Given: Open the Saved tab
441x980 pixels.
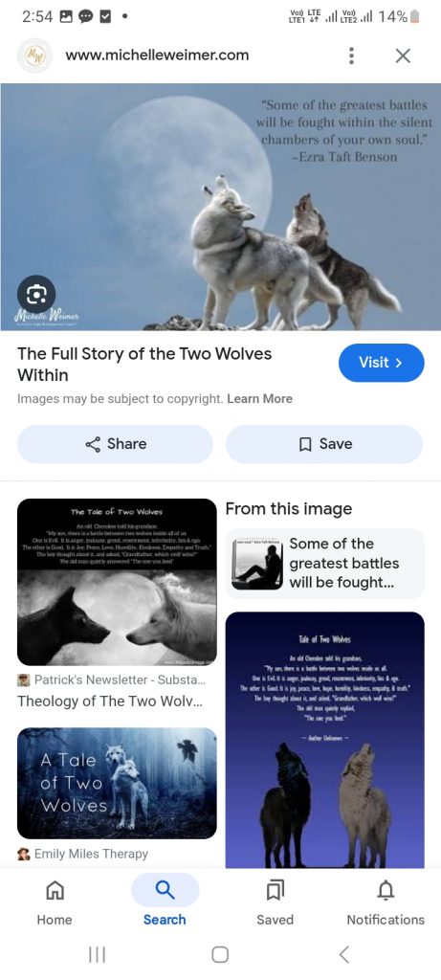Looking at the screenshot, I should click(x=275, y=901).
